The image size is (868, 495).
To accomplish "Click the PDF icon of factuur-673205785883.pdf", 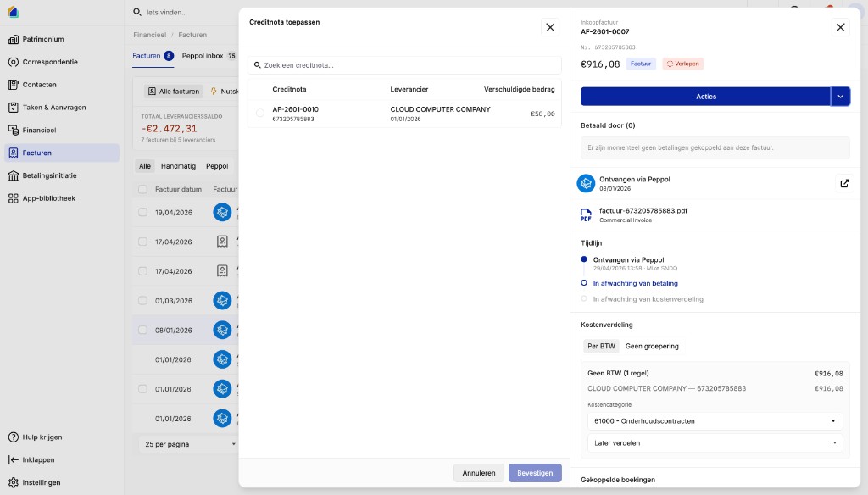I will 586,214.
